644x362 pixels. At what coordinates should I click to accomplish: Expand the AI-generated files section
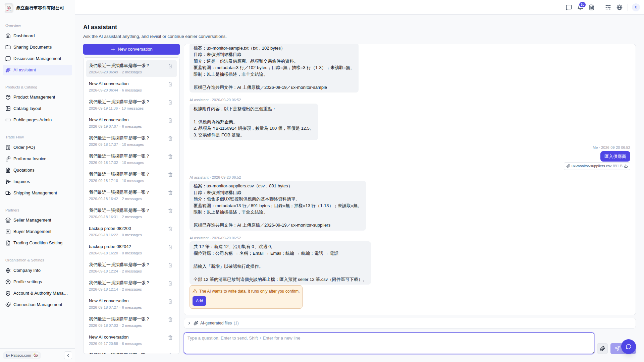click(x=189, y=323)
